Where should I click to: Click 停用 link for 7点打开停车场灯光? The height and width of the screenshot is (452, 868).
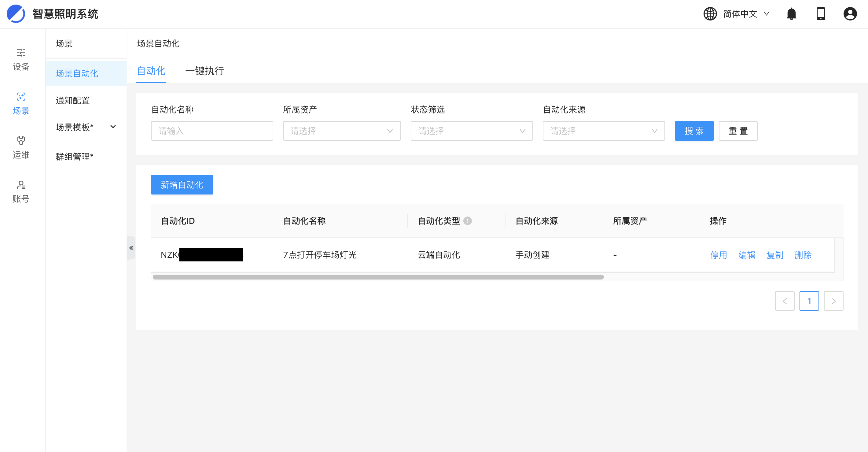tap(718, 255)
